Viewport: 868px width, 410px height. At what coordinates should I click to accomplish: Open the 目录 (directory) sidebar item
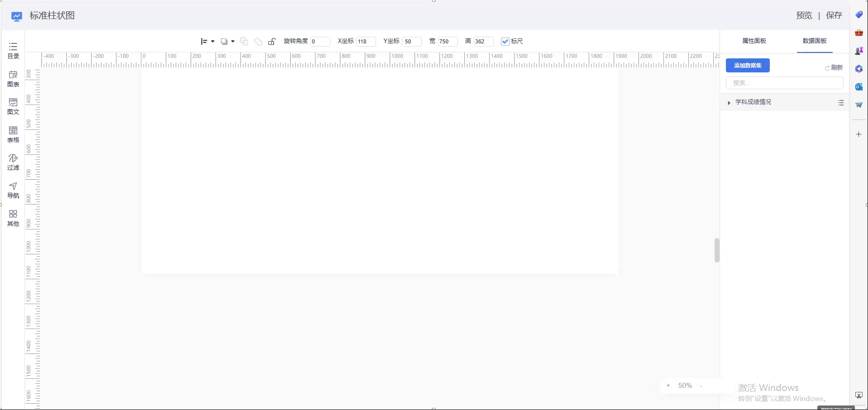13,51
